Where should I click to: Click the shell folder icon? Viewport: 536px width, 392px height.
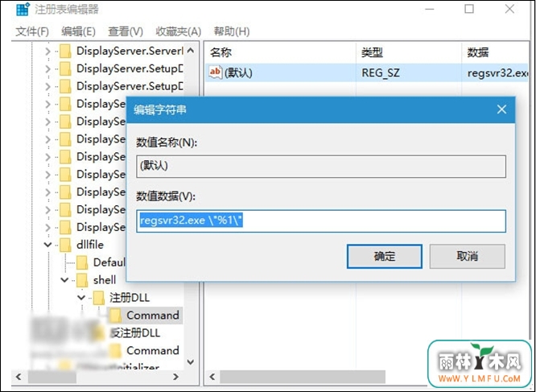tap(82, 280)
